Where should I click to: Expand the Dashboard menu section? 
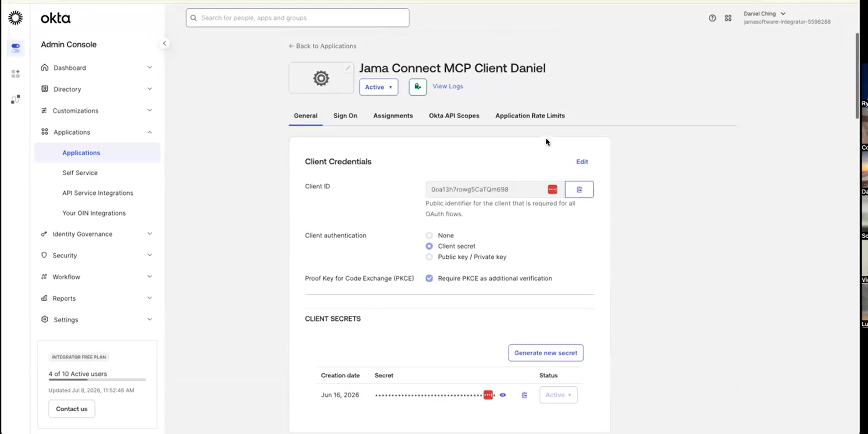tap(150, 67)
